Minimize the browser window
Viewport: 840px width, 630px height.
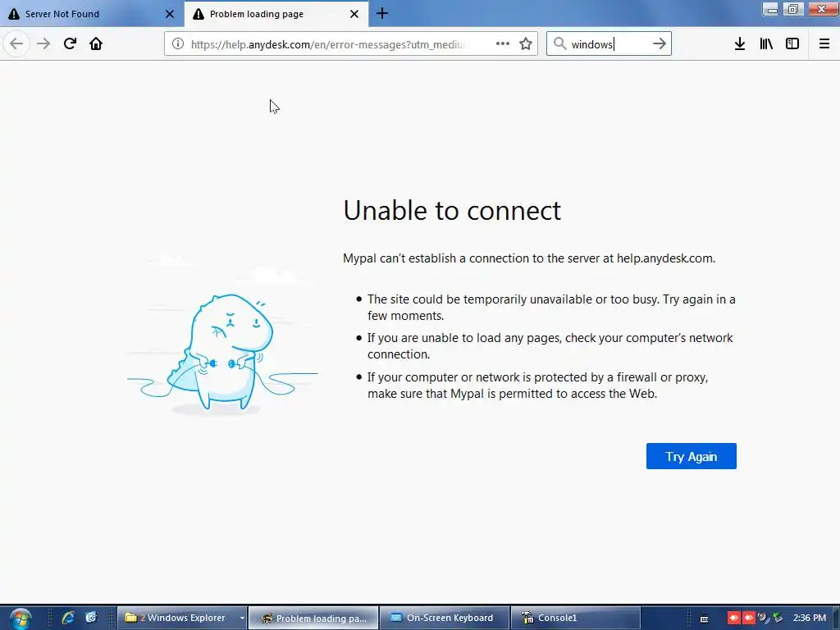tap(770, 9)
